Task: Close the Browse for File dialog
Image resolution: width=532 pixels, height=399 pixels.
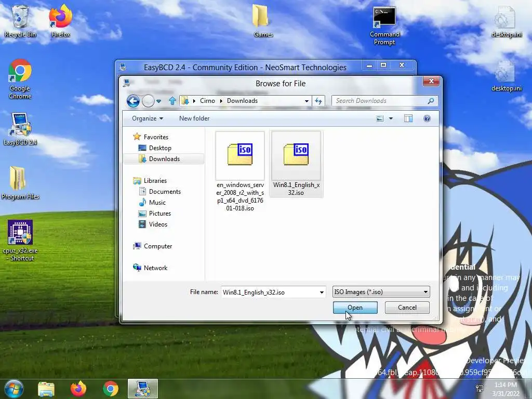Action: click(431, 81)
